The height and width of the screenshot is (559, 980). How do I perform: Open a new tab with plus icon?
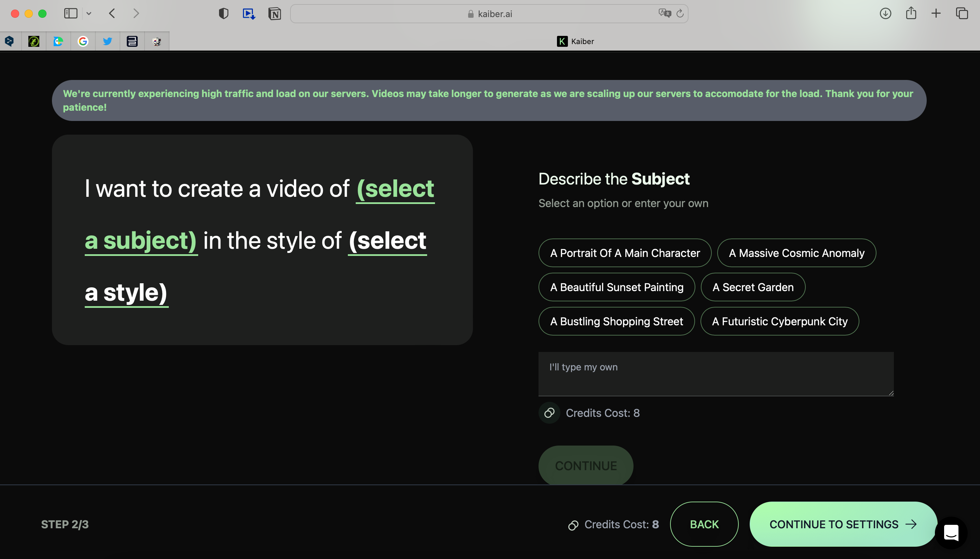[936, 14]
